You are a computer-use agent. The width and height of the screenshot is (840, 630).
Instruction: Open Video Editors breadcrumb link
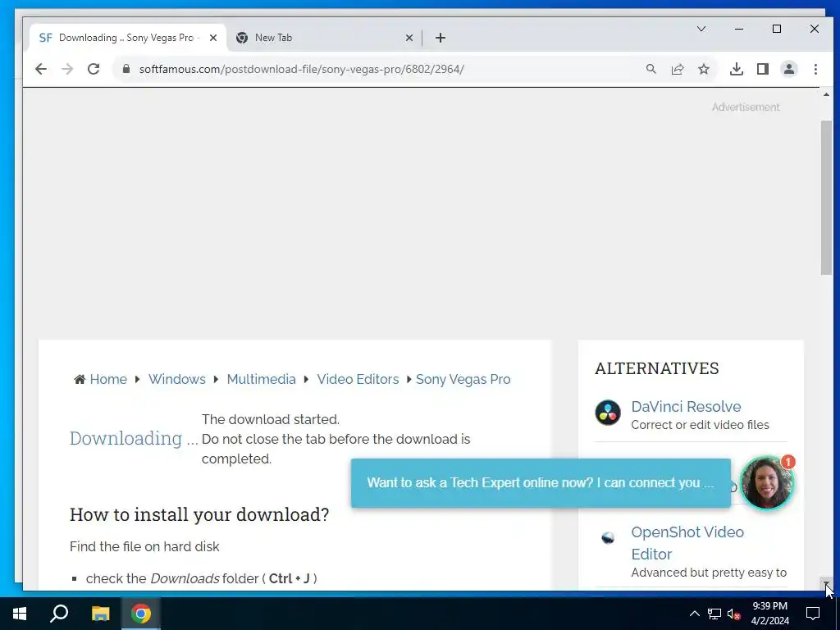pyautogui.click(x=358, y=379)
